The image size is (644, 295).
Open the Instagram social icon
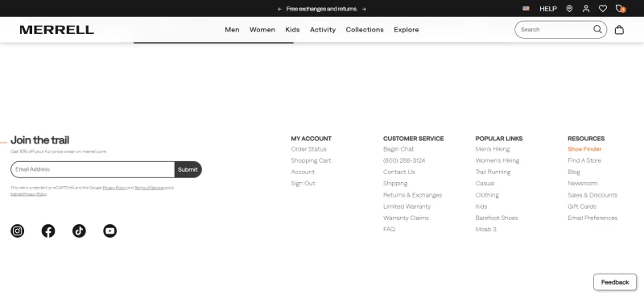point(17,231)
